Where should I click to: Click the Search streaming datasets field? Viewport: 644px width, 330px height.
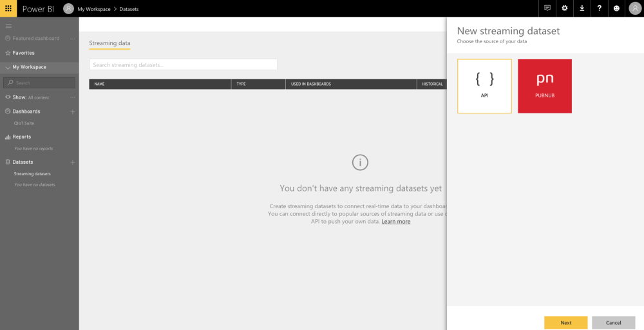tap(183, 64)
